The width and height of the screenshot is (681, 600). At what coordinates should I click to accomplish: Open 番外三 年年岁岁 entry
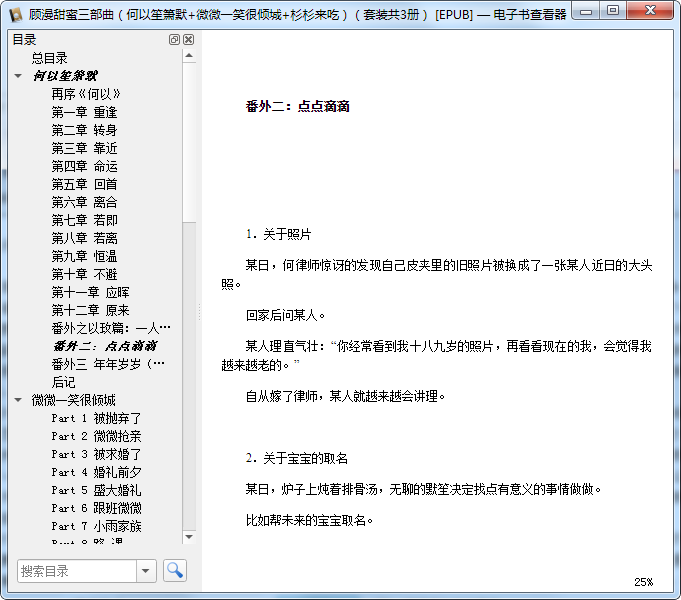108,364
